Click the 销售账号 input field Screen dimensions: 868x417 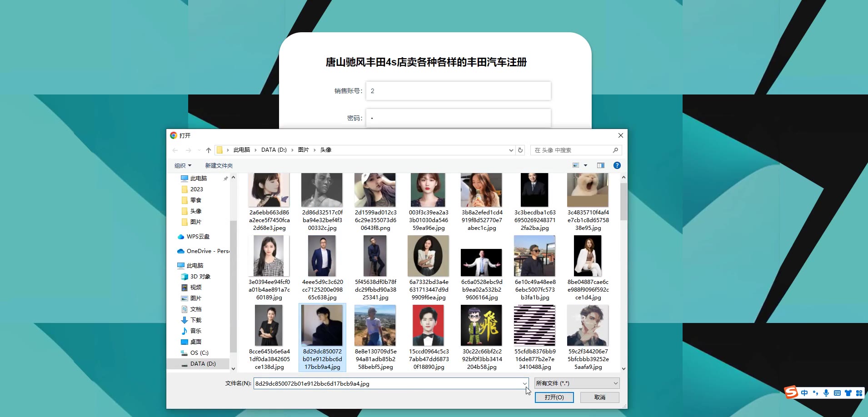pyautogui.click(x=459, y=91)
